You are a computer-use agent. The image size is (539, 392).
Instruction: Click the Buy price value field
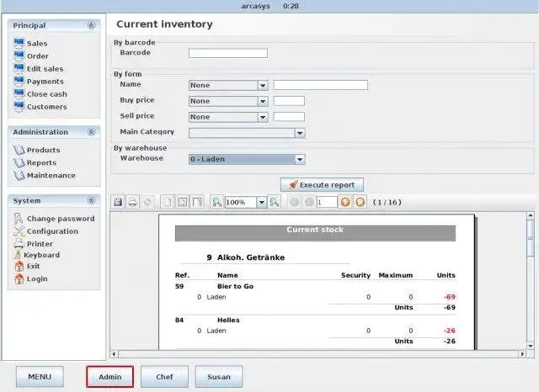pyautogui.click(x=289, y=101)
